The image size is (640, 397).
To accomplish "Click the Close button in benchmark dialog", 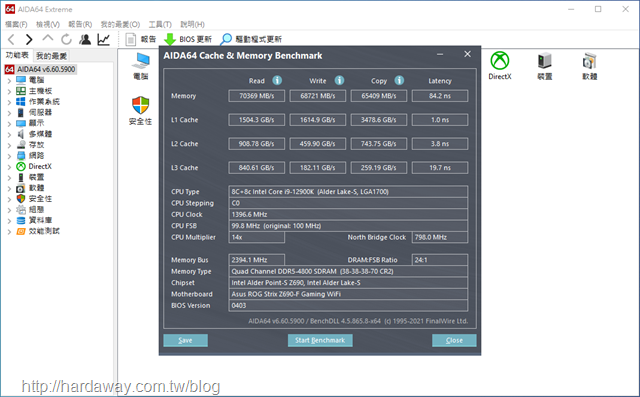I will click(x=454, y=340).
